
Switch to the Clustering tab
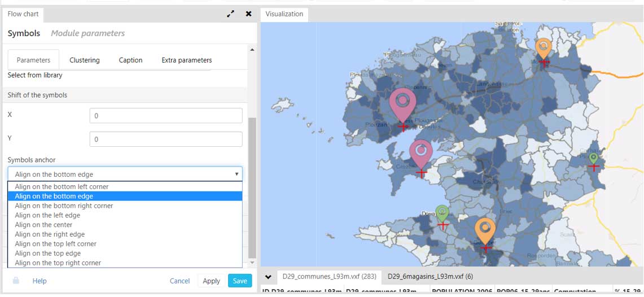tap(85, 60)
